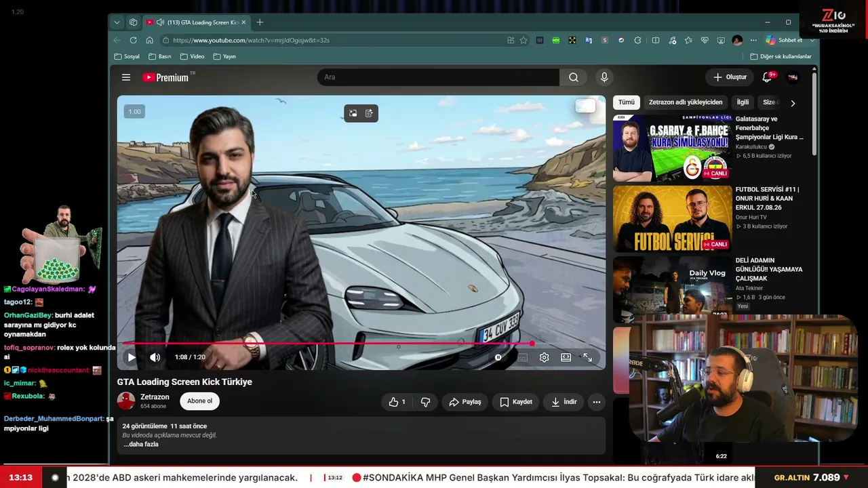Select 'Zetrazon adlı yükleyiciden' chip
This screenshot has height=488, width=868.
[x=686, y=102]
